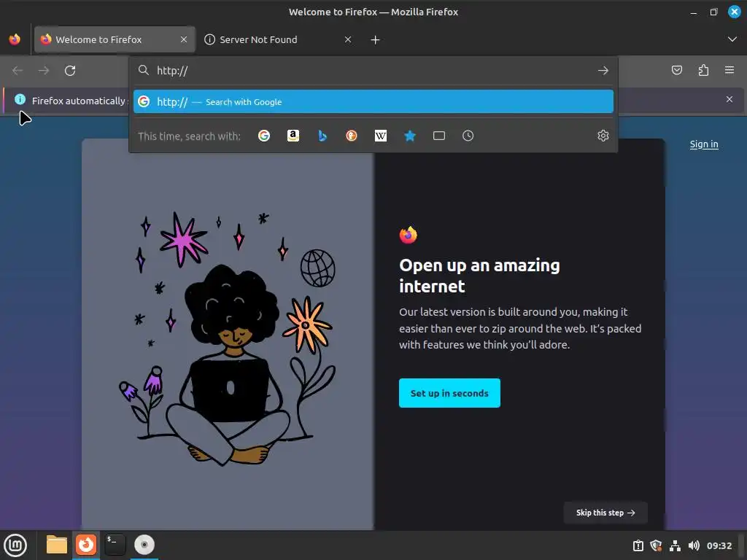Search this time with Wikipedia
This screenshot has width=747, height=560.
click(381, 136)
